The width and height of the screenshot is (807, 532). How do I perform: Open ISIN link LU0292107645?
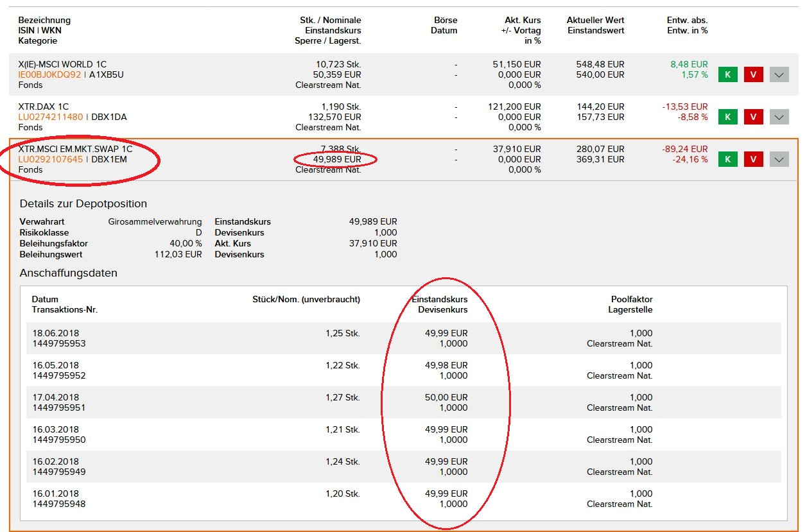point(51,159)
